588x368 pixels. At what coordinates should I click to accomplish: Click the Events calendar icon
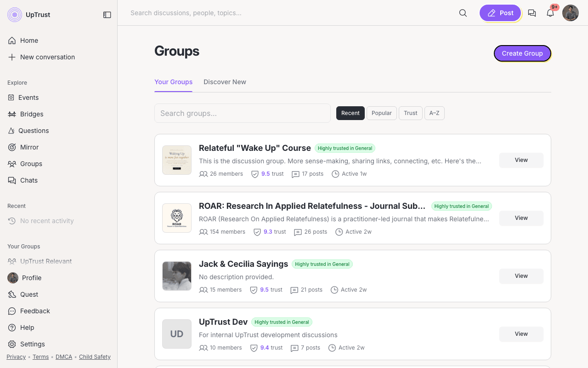coord(11,98)
